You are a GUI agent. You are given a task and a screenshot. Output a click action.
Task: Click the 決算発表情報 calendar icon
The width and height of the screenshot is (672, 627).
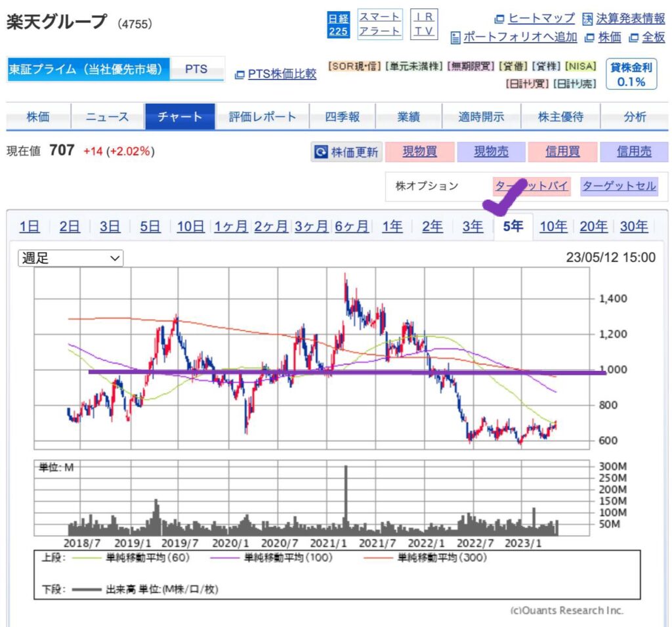(587, 19)
